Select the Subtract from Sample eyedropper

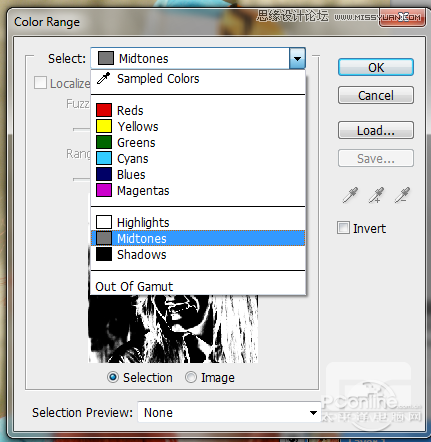pyautogui.click(x=402, y=195)
